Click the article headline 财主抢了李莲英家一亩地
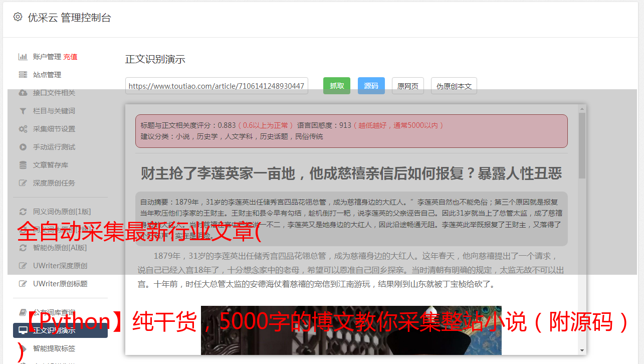Image resolution: width=644 pixels, height=364 pixels. [351, 173]
